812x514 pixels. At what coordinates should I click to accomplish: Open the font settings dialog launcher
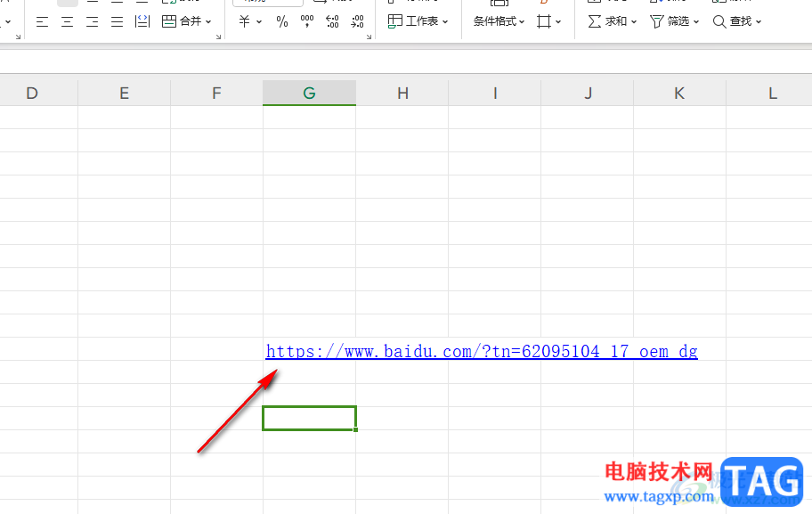click(x=18, y=37)
